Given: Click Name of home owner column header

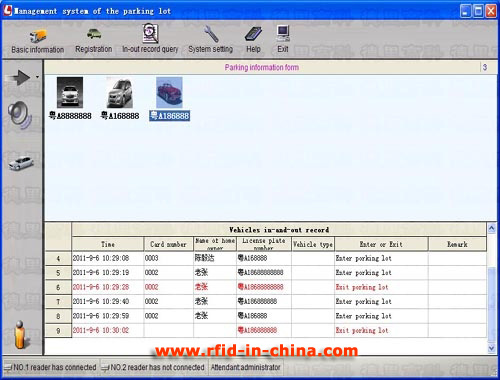Looking at the screenshot, I should point(215,244).
